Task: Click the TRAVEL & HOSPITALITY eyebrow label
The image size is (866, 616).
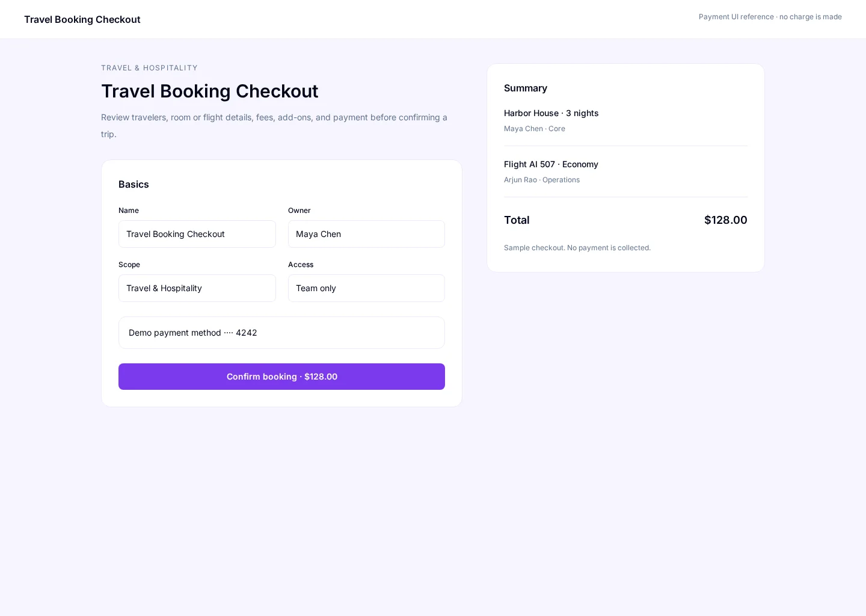Action: coord(149,68)
